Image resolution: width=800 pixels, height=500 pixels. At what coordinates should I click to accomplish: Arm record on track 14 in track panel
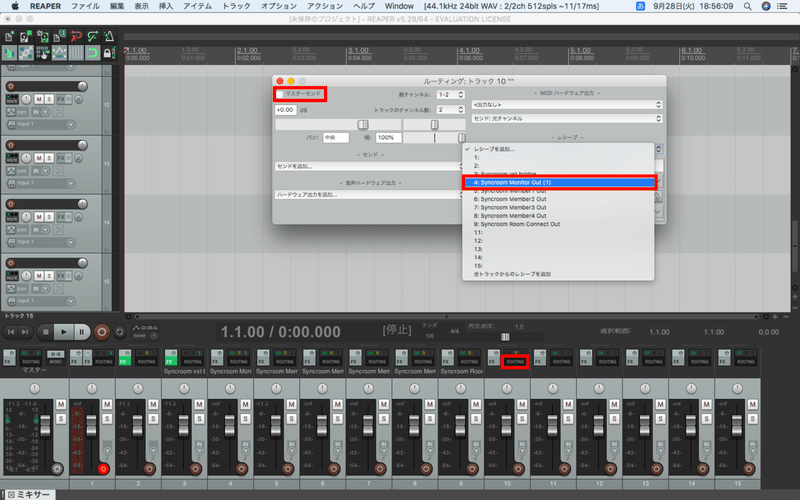click(x=10, y=204)
